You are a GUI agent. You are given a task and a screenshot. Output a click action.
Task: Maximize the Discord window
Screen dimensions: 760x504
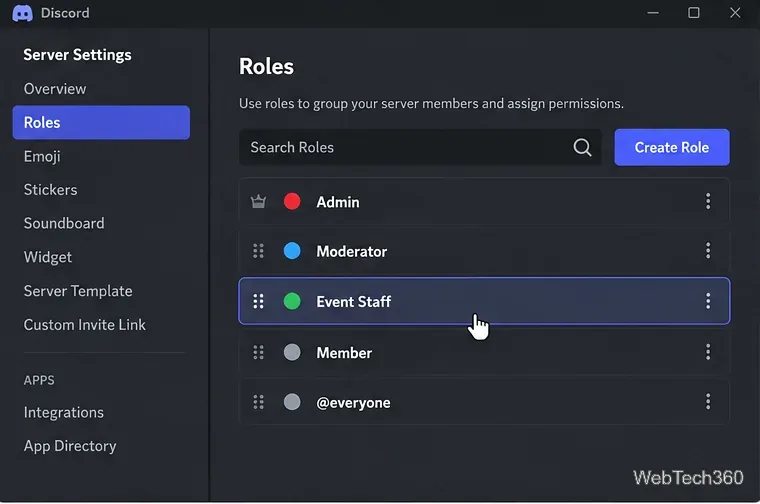click(x=694, y=13)
